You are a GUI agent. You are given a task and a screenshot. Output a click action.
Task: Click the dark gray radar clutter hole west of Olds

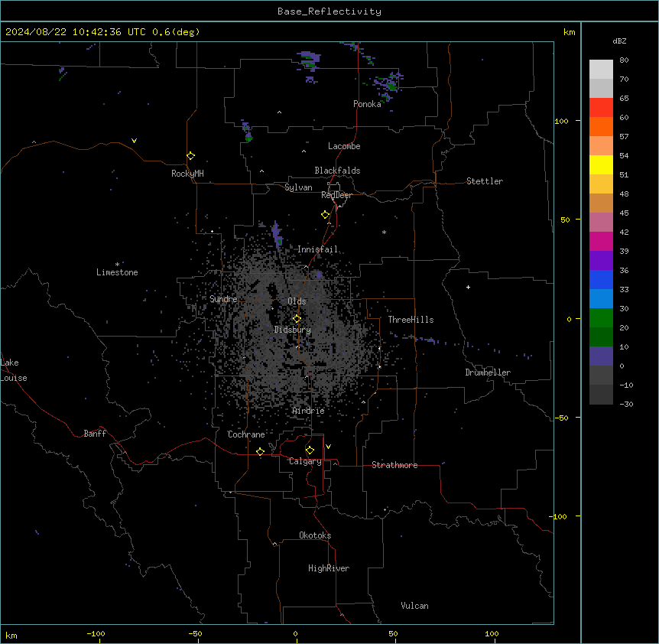tap(272, 291)
